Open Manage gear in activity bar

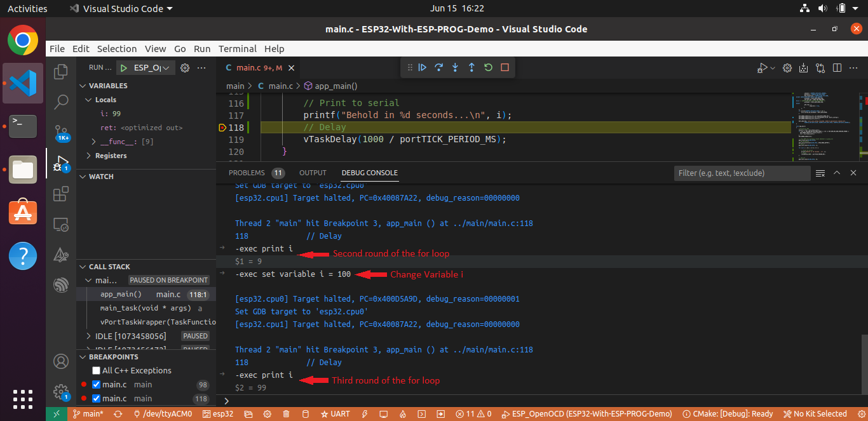[x=61, y=392]
